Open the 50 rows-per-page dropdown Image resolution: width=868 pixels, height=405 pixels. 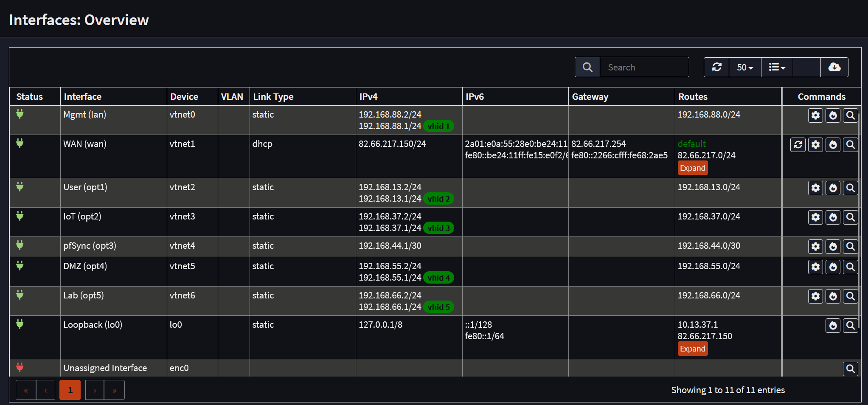pos(745,67)
